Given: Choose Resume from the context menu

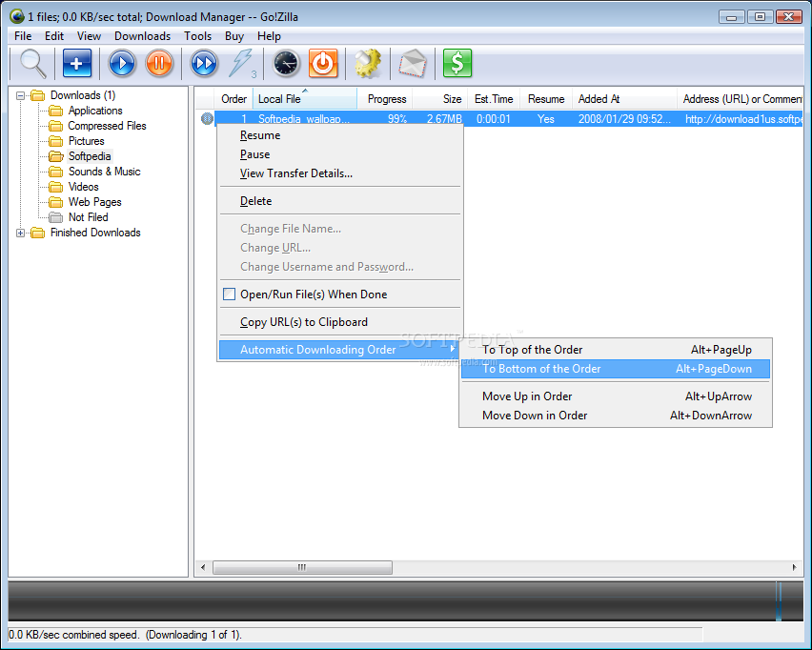Looking at the screenshot, I should pos(339,135).
